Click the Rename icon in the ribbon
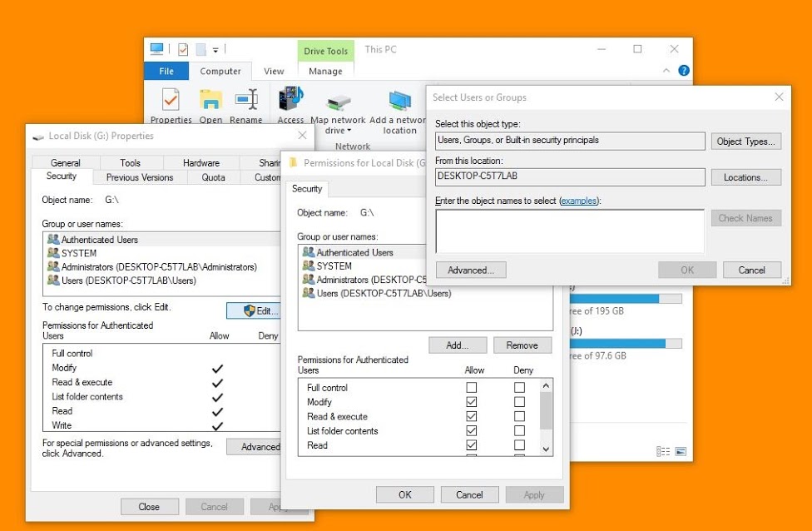This screenshot has height=531, width=812. (x=246, y=101)
